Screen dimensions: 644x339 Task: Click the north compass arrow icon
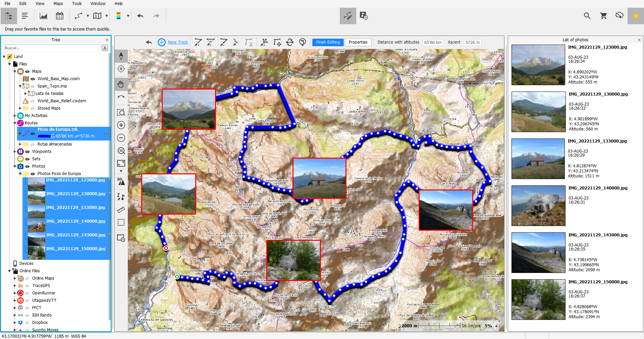coord(121,56)
